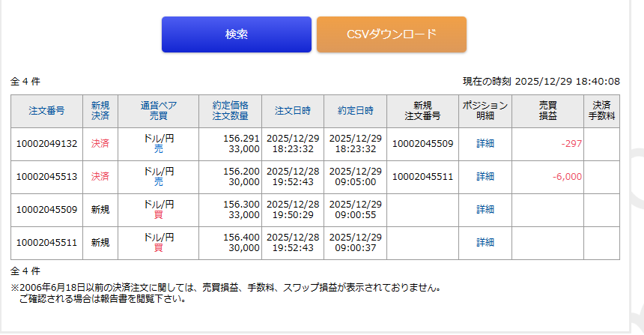Screen dimensions: 644x335
Task: Click the 通貨ペア 売買 column header
Action: click(158, 111)
